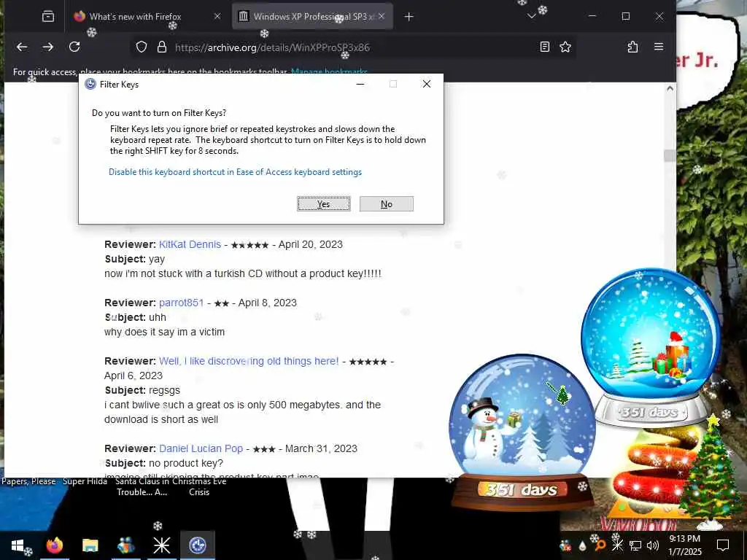Image resolution: width=747 pixels, height=560 pixels.
Task: Select the Christmas Eve Crisis desktop label
Action: click(x=199, y=486)
